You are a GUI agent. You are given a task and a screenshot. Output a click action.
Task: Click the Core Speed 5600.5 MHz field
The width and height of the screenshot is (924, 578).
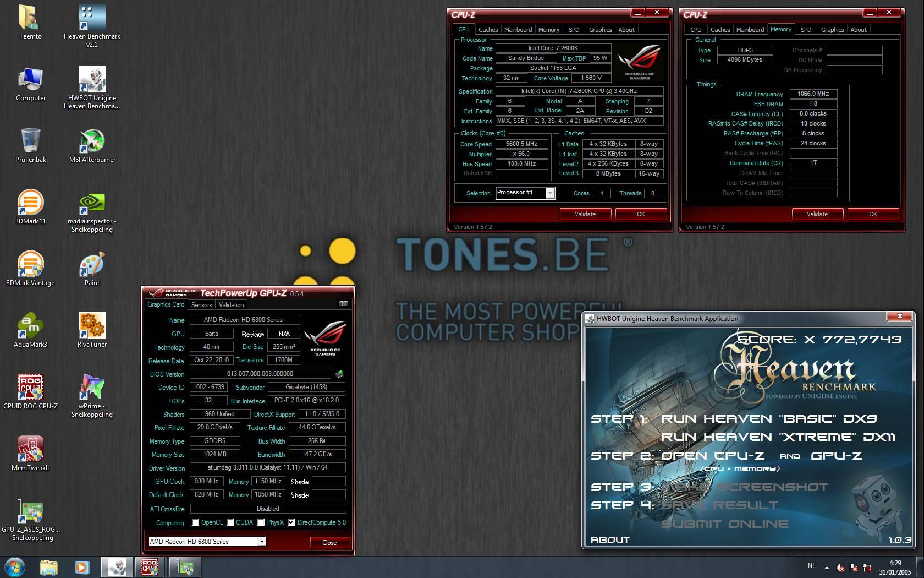521,144
